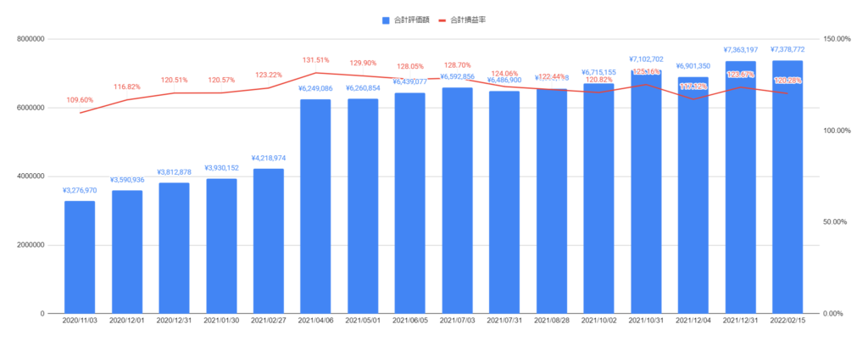The height and width of the screenshot is (341, 868).
Task: Click the blue 合計評価額 legend swatch
Action: [x=386, y=20]
